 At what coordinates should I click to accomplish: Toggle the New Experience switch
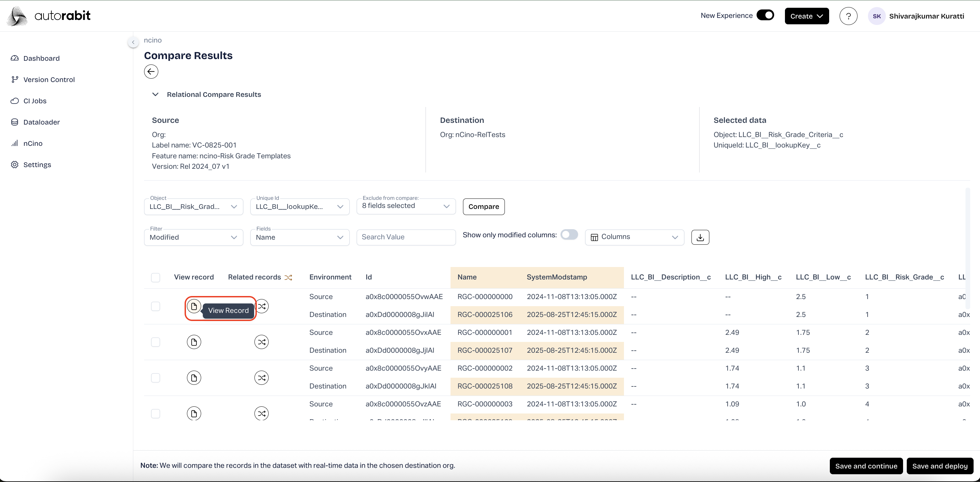765,15
